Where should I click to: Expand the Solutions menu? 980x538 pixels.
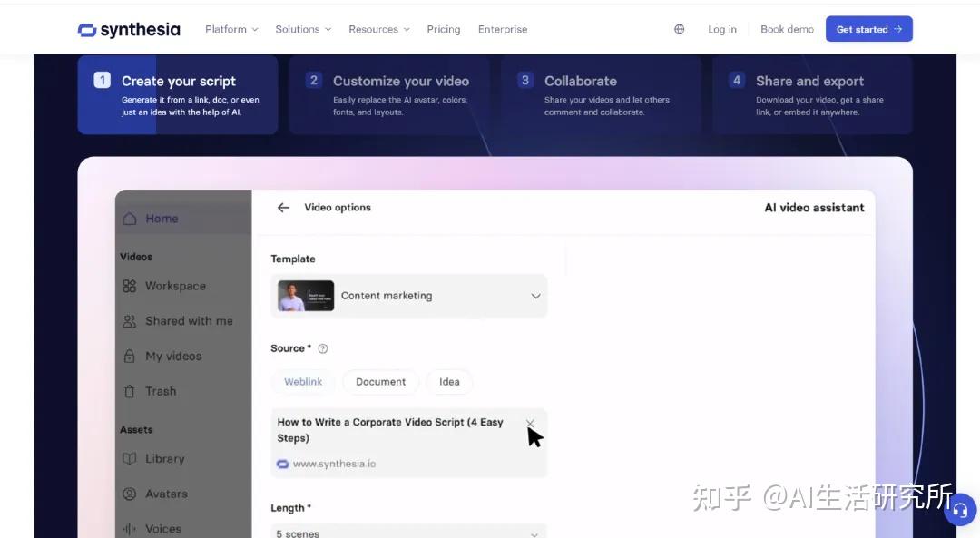[x=303, y=29]
